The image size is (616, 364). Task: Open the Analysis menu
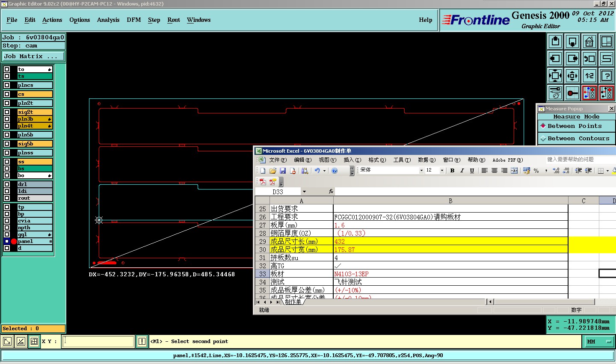(108, 20)
